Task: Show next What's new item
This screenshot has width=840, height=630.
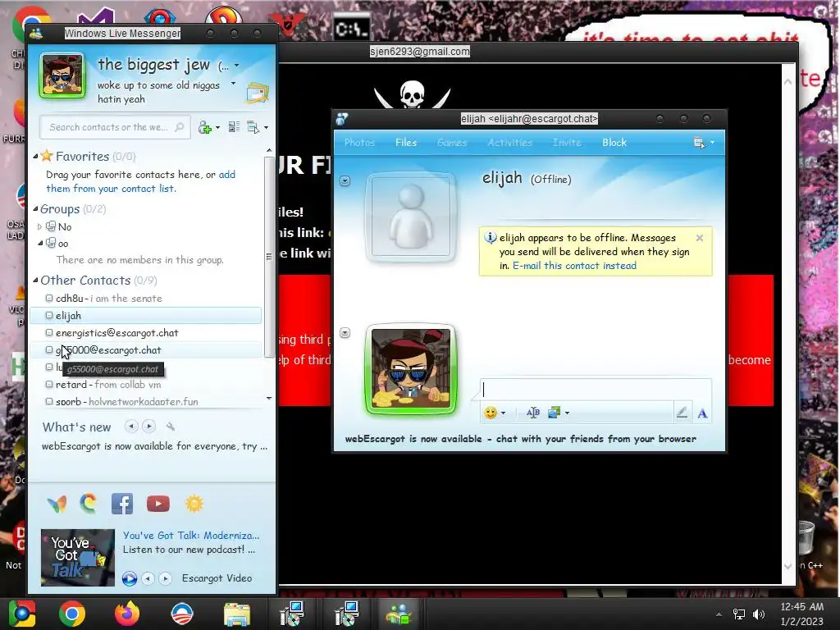Action: pyautogui.click(x=149, y=427)
